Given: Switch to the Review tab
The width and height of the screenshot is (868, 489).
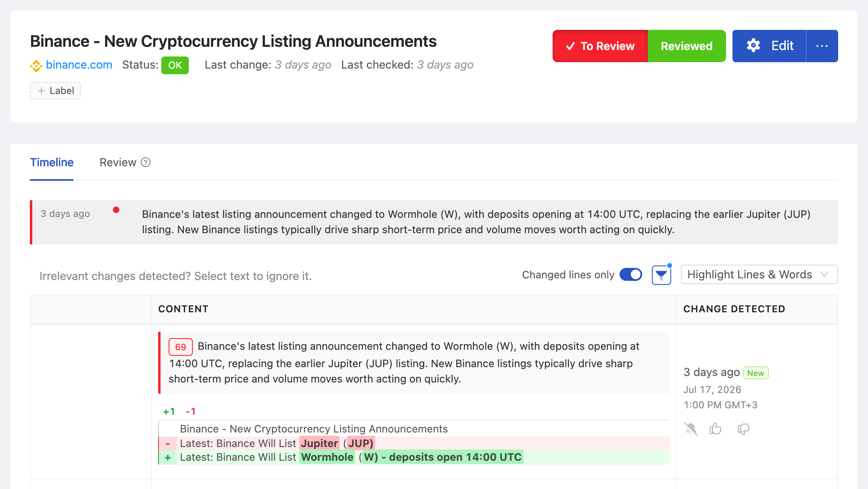Looking at the screenshot, I should (118, 163).
